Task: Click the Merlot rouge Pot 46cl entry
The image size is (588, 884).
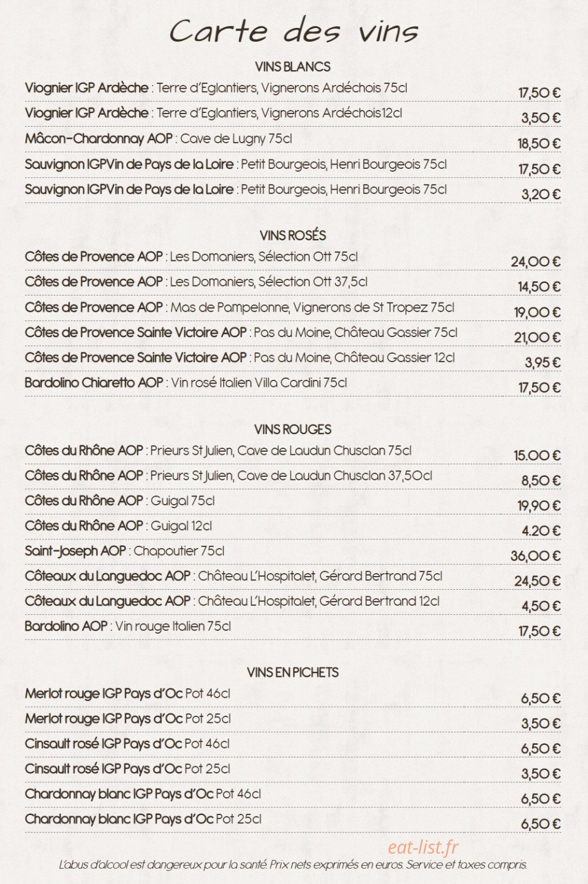Action: (x=127, y=694)
